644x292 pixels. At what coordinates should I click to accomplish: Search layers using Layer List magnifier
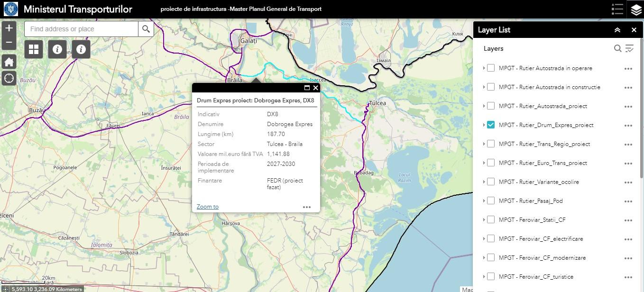coord(617,48)
